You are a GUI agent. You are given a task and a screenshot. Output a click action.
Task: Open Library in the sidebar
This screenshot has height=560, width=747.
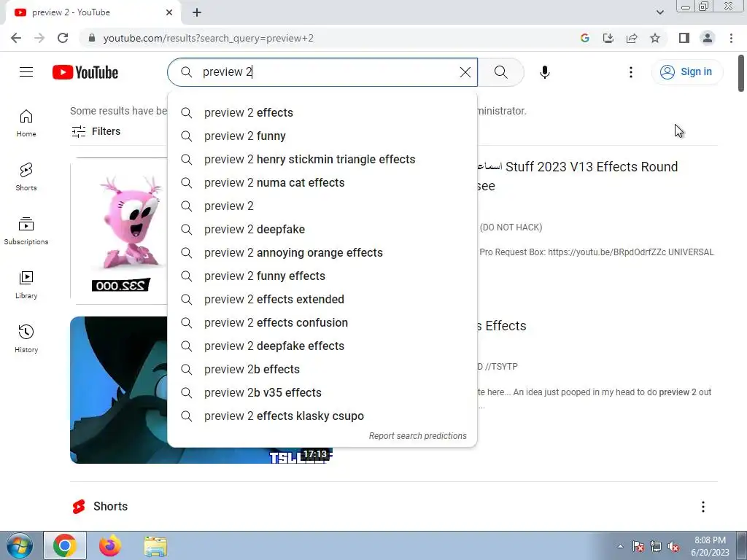coord(26,285)
